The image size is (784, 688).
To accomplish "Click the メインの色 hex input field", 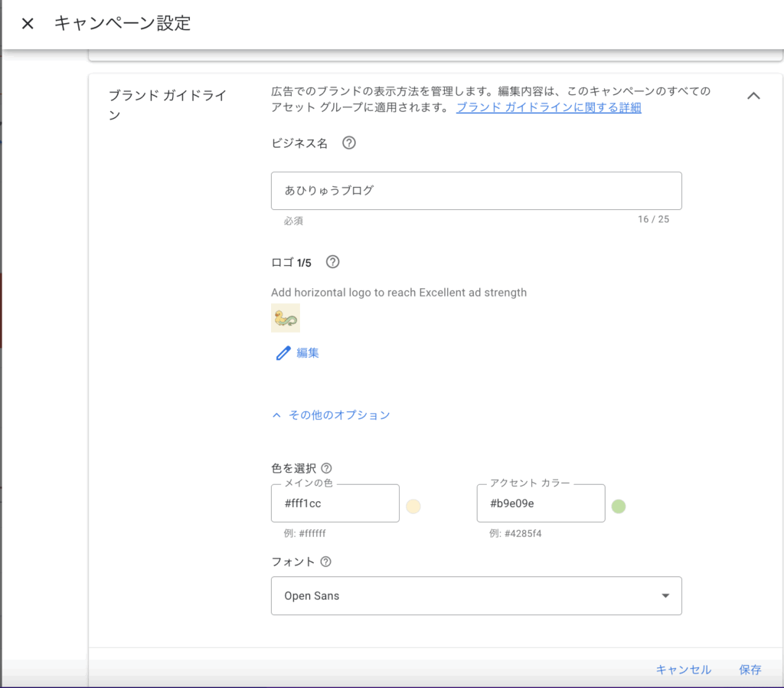I will [x=335, y=504].
